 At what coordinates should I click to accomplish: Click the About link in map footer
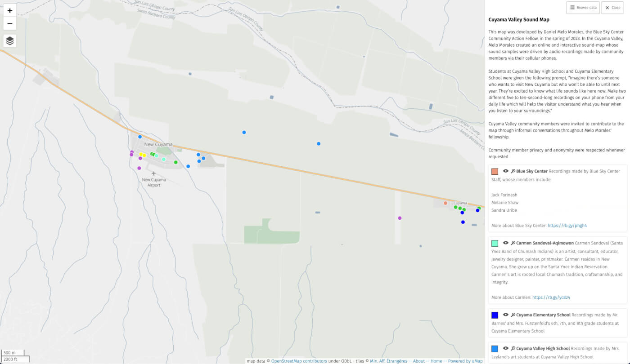(x=419, y=361)
